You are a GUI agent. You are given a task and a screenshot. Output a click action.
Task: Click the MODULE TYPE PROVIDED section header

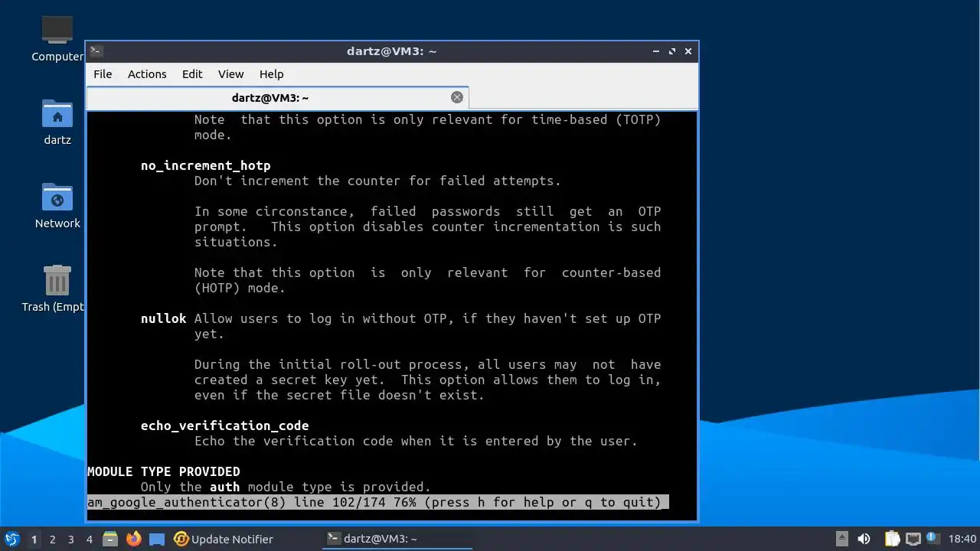click(x=164, y=471)
